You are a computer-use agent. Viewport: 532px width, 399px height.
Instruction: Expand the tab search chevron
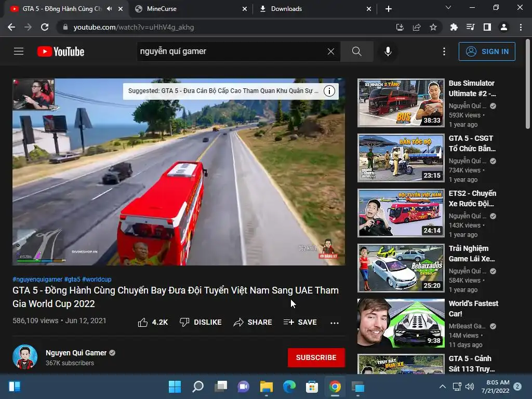pyautogui.click(x=448, y=7)
